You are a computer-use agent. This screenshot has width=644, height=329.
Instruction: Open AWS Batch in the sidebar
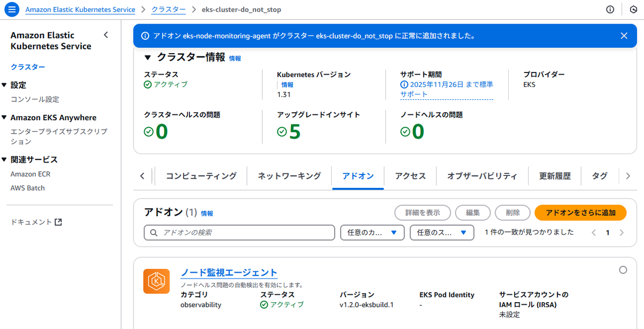28,188
